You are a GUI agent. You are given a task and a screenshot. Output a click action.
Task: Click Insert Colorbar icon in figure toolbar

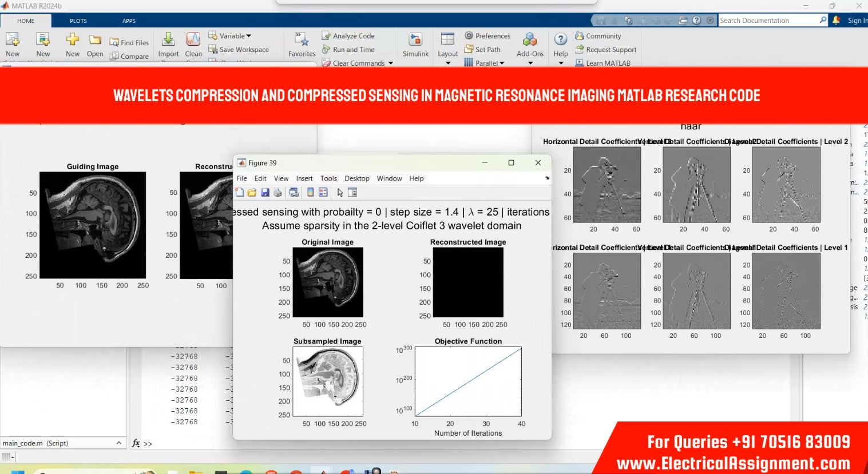click(311, 193)
